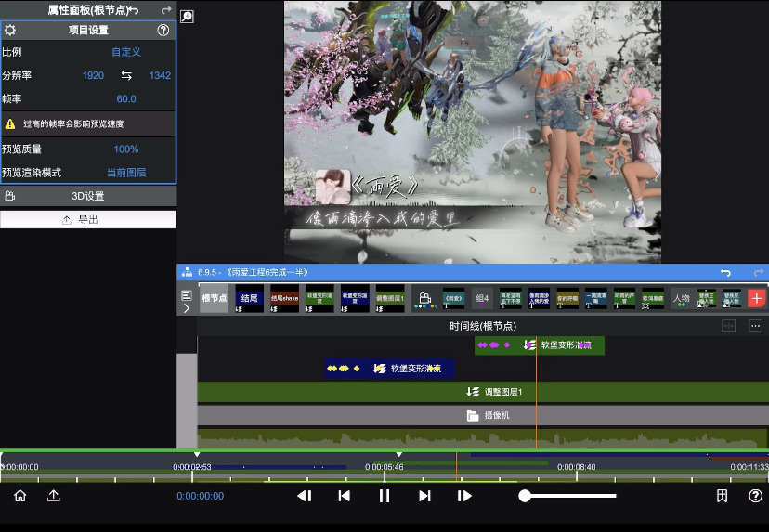Click the ruler mark at 0:00:08:40
769x532 pixels.
[576, 467]
